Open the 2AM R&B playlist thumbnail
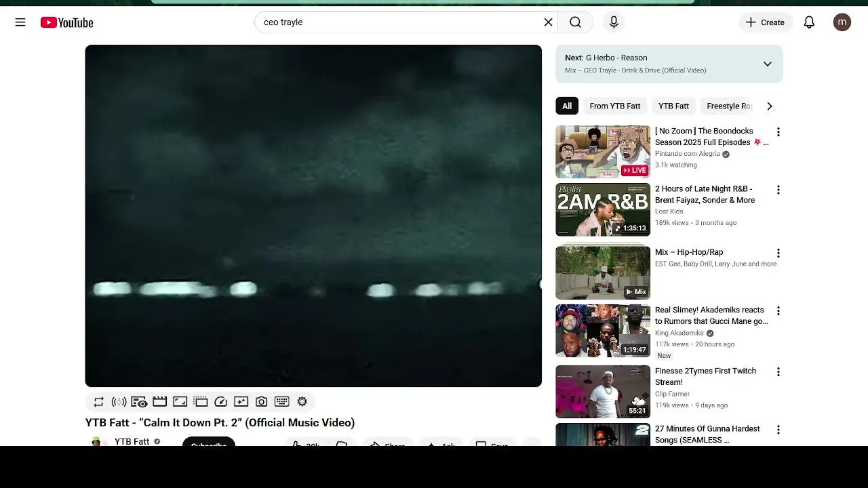 click(603, 209)
